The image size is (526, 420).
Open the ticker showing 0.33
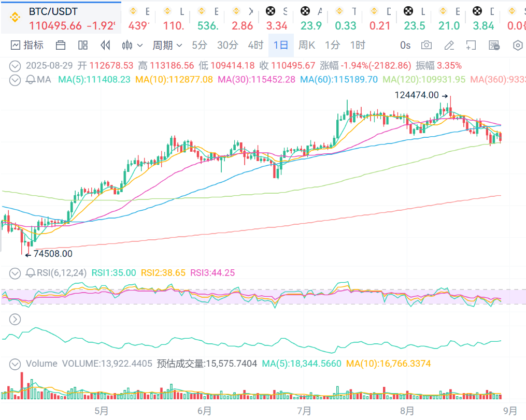tap(346, 19)
